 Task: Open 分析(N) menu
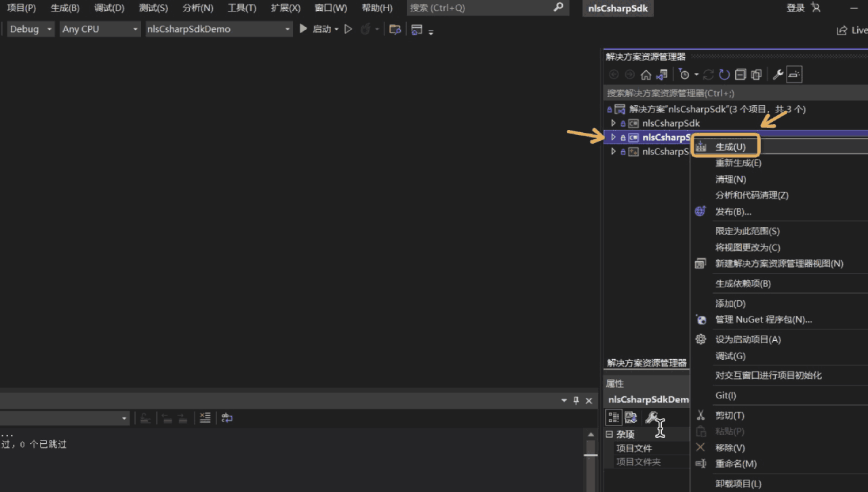[x=198, y=7]
